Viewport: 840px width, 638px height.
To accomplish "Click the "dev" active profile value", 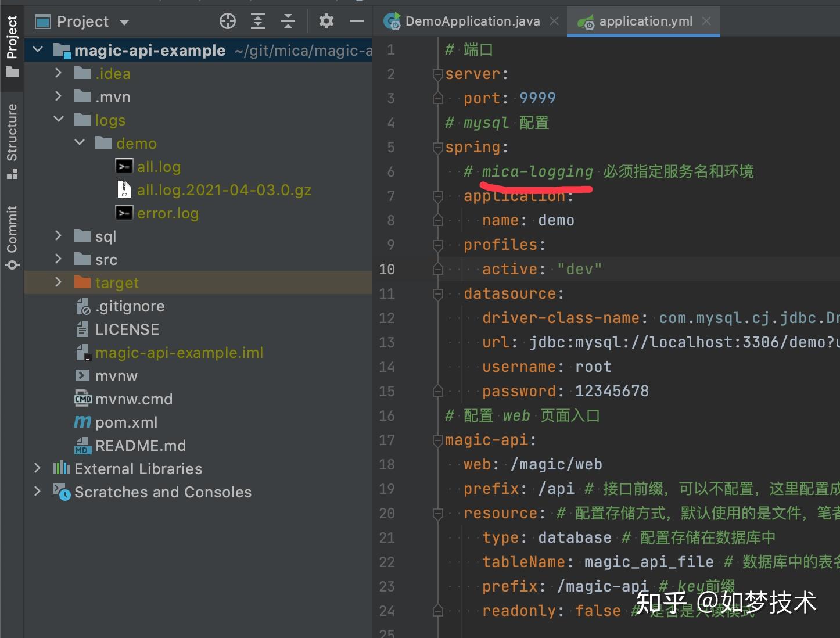I will pyautogui.click(x=579, y=269).
